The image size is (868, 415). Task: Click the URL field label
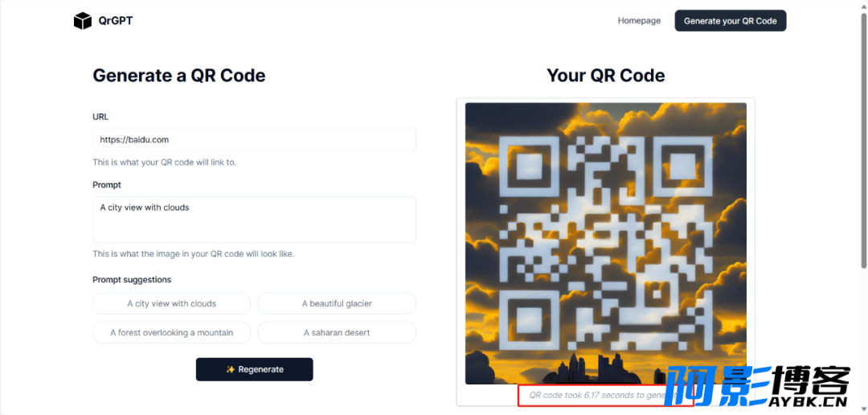[100, 117]
